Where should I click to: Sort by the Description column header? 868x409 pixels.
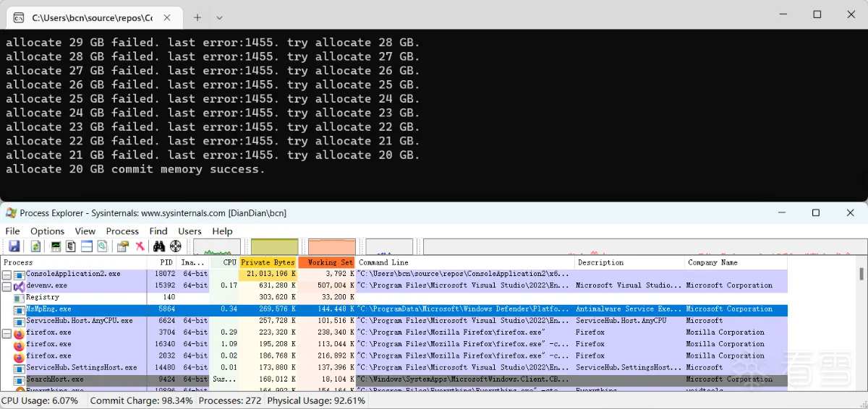coord(629,262)
